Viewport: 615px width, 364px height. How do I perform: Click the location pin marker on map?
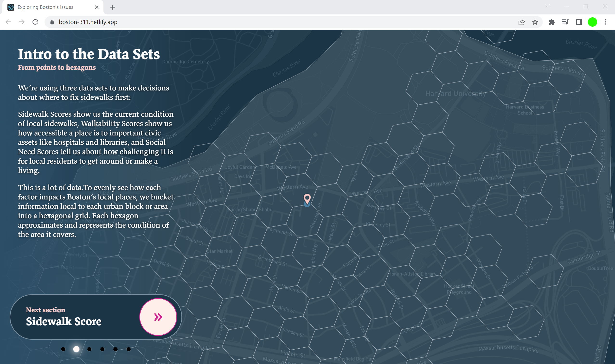tap(307, 199)
